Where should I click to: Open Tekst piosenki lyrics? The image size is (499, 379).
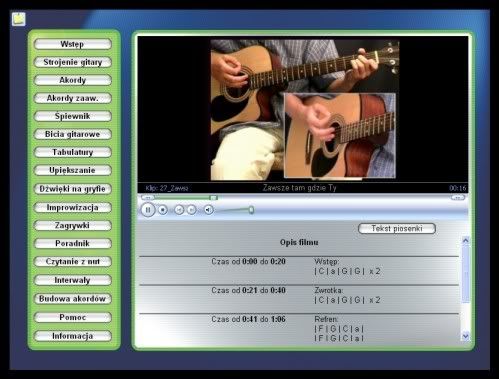pos(397,229)
